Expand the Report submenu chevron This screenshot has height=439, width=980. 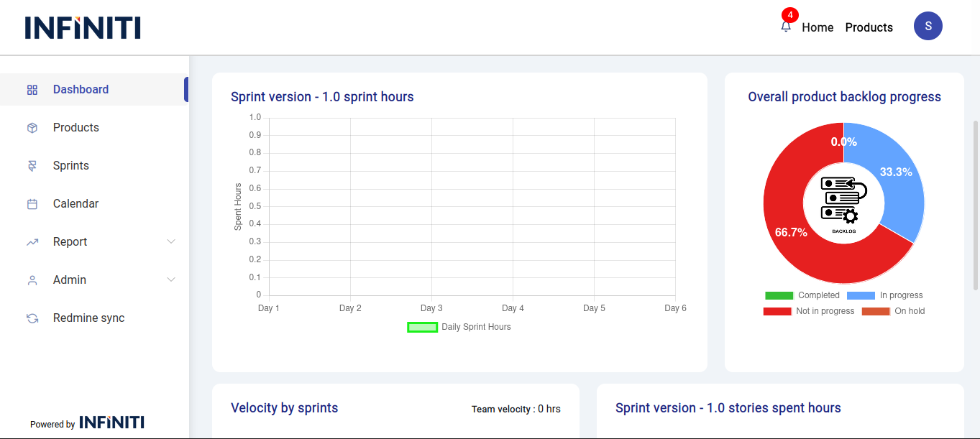171,241
